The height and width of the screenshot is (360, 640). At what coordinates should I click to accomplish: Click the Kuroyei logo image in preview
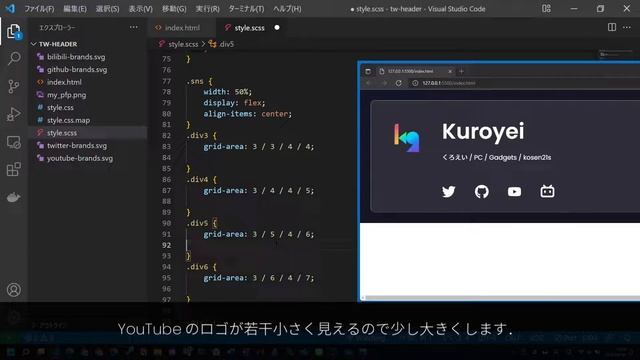pyautogui.click(x=407, y=138)
